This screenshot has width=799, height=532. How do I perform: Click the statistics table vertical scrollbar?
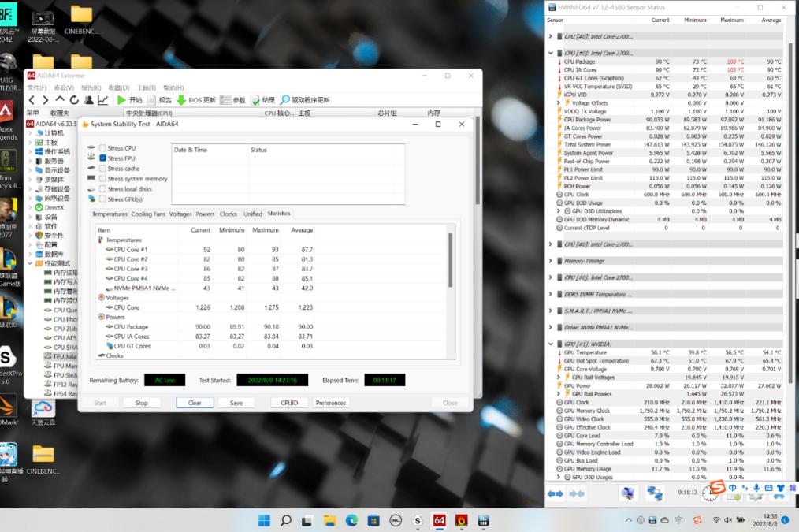tap(451, 260)
